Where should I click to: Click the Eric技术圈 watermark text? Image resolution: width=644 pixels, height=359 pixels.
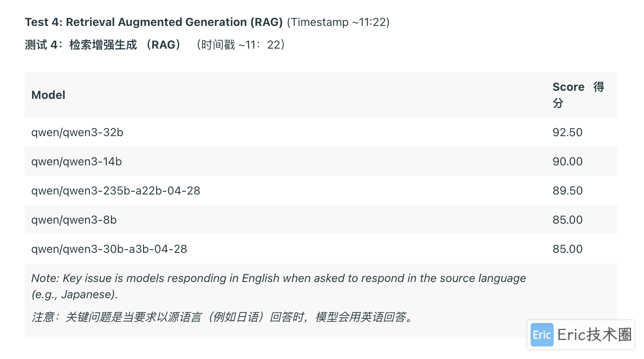(x=594, y=335)
